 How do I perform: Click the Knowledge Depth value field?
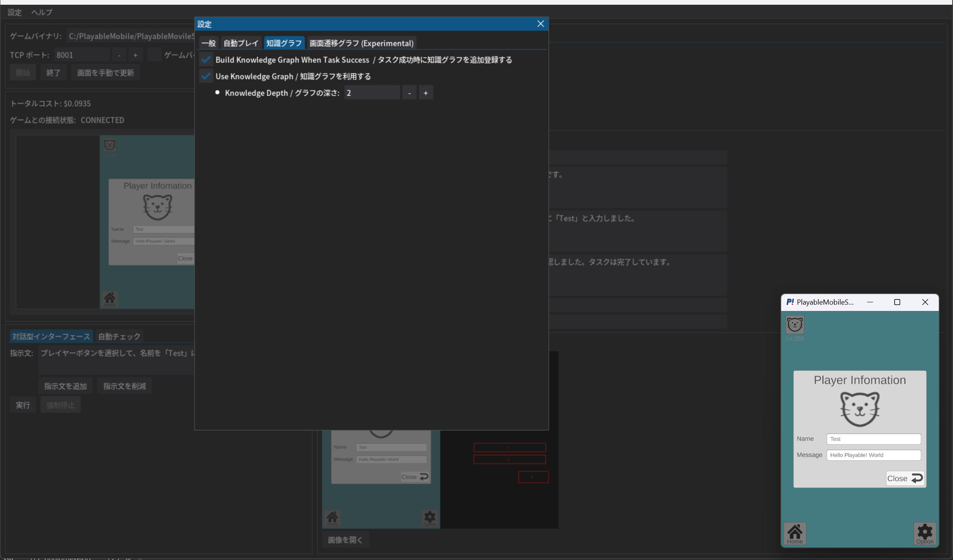tap(372, 93)
